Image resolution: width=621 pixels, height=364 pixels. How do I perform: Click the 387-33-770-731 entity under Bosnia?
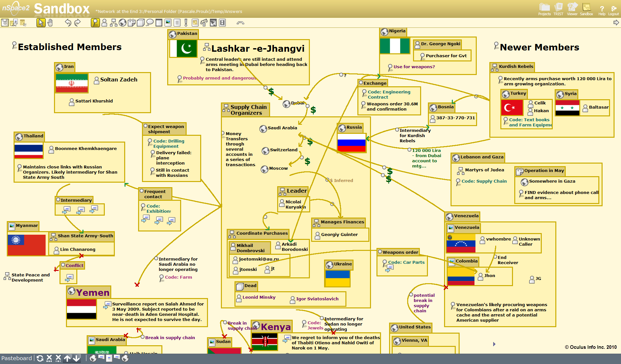[452, 118]
